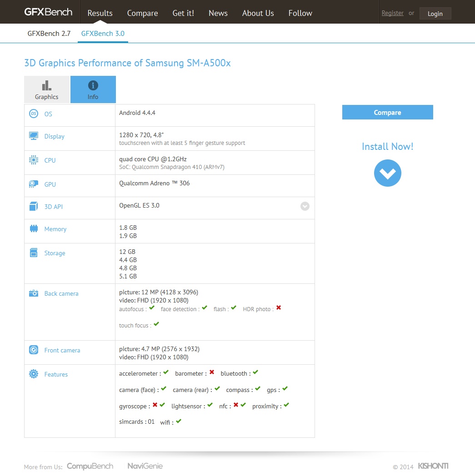Viewport: 475px width, 476px height.
Task: Click the check mark beside proximity
Action: point(286,405)
